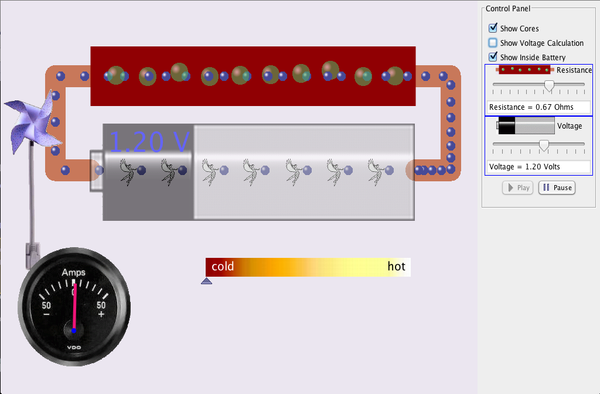Click the Voltage slider thumb

tap(544, 145)
